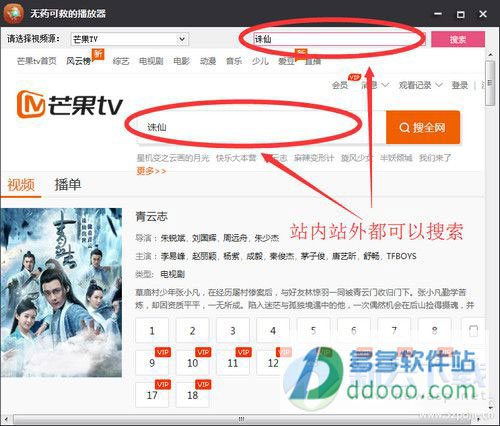Go to the 动漫 section
500x426 pixels.
pyautogui.click(x=208, y=61)
